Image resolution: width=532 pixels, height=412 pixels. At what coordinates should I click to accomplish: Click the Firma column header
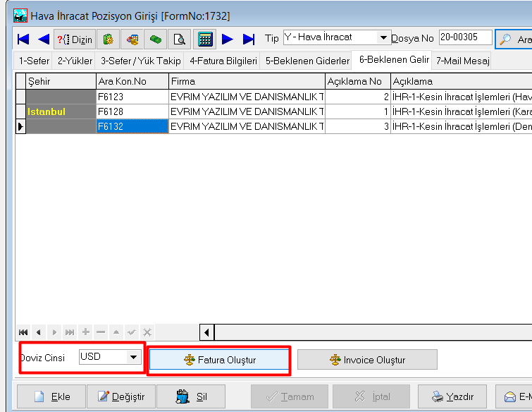tap(247, 82)
